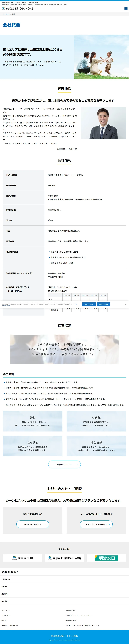The width and height of the screenshot is (129, 644).
Task: Click the 志を共有 policy card
Action: (x=33, y=446)
